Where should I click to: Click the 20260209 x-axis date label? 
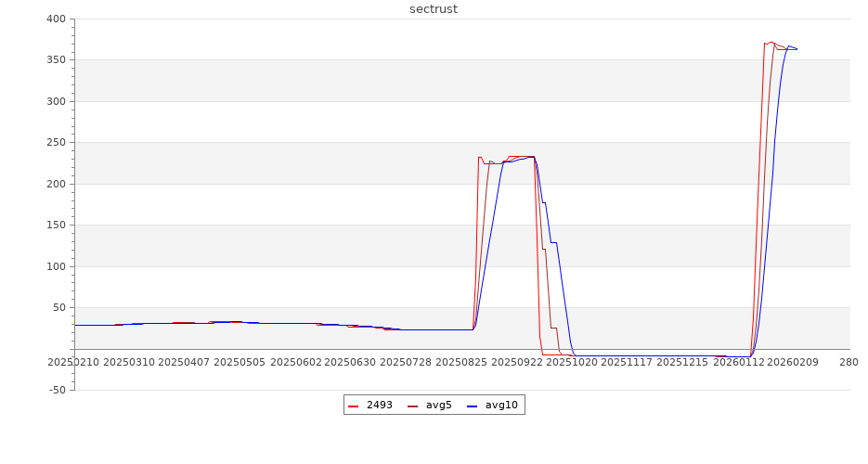793,362
